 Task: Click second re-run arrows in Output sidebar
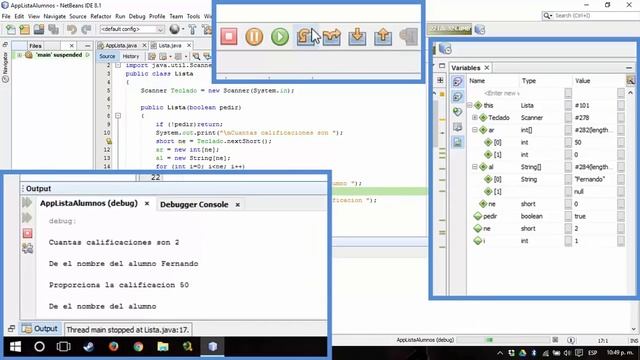pos(27,217)
